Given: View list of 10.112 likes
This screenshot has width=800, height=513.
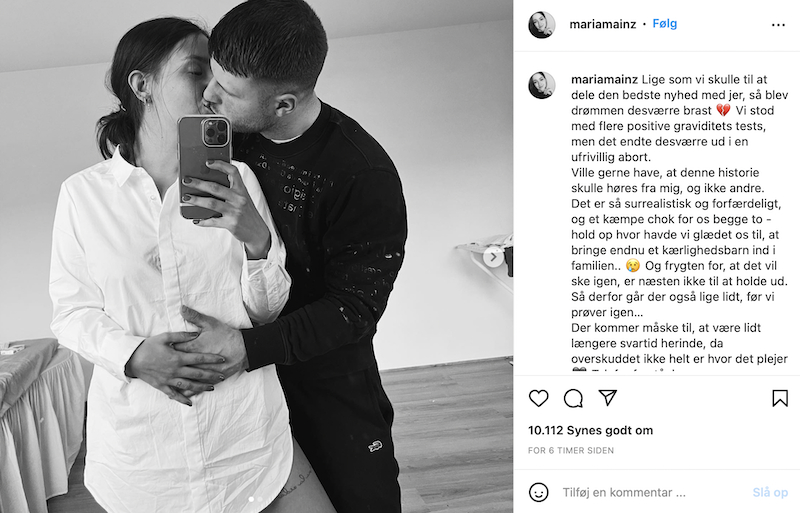Looking at the screenshot, I should pos(590,430).
